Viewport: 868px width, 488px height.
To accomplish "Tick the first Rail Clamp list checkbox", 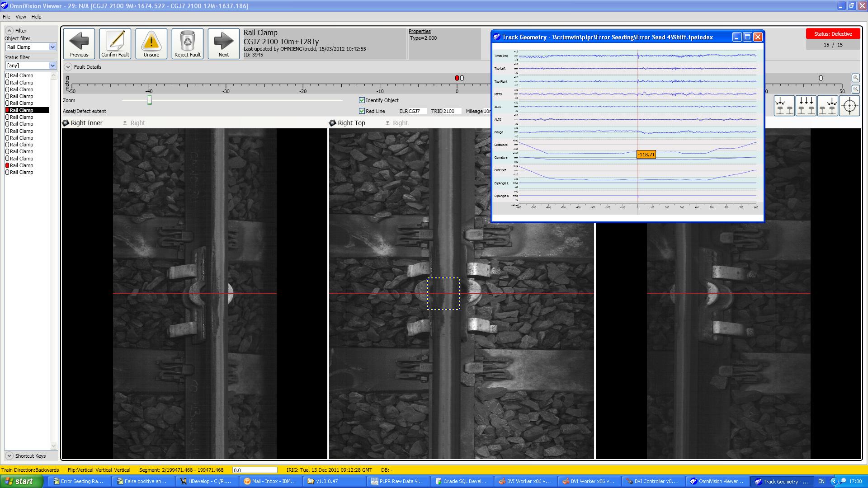I will point(7,75).
